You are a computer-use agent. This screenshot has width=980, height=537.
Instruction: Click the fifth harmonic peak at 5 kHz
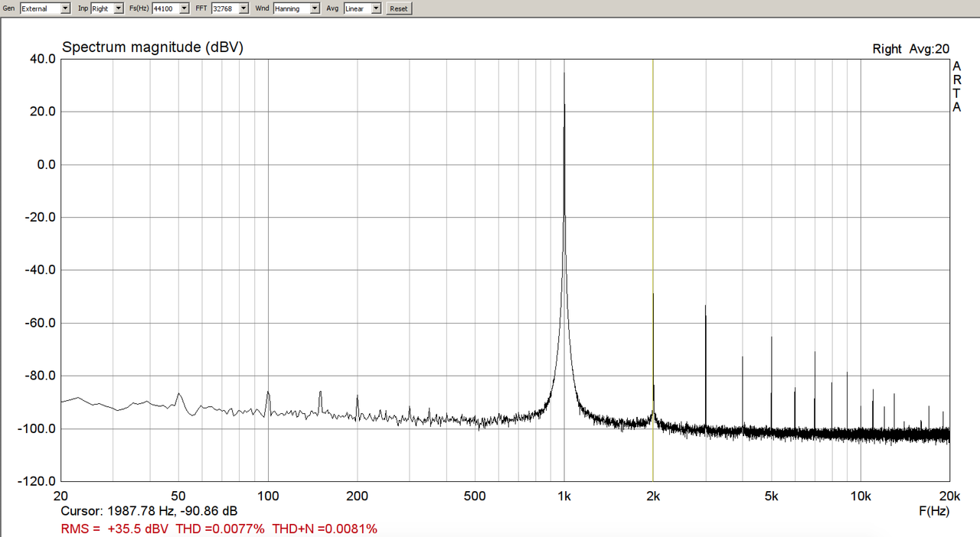[771, 382]
